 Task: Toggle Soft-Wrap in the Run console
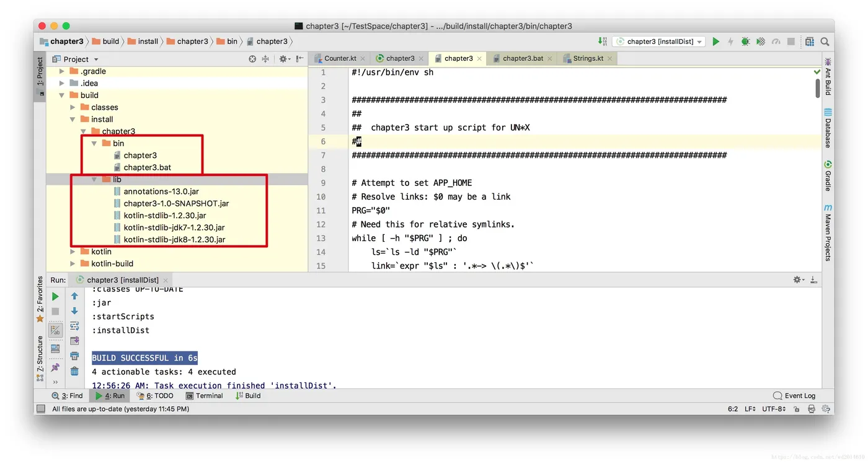point(74,326)
